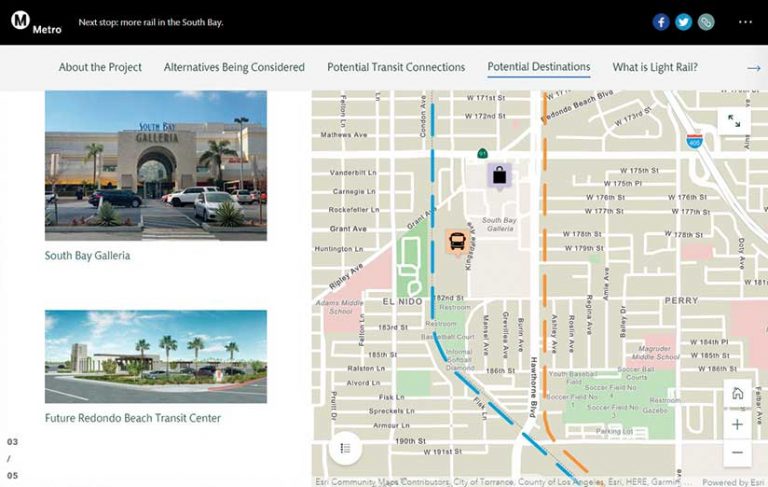The width and height of the screenshot is (768, 487).
Task: Reset map to home extent
Action: (x=737, y=393)
